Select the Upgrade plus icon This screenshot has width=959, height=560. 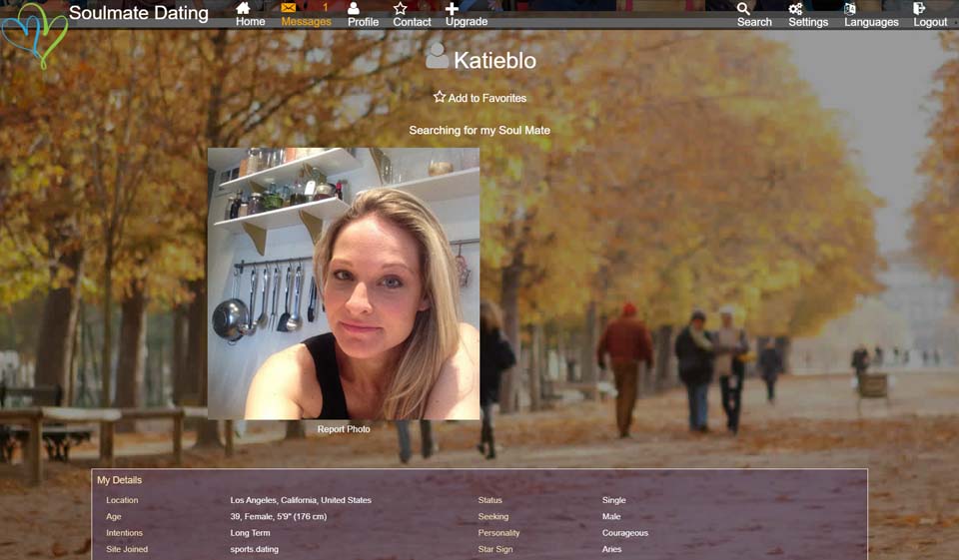tap(452, 8)
